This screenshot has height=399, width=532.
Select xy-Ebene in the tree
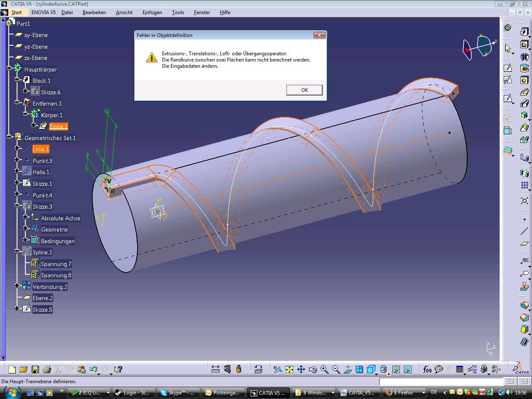tap(36, 35)
